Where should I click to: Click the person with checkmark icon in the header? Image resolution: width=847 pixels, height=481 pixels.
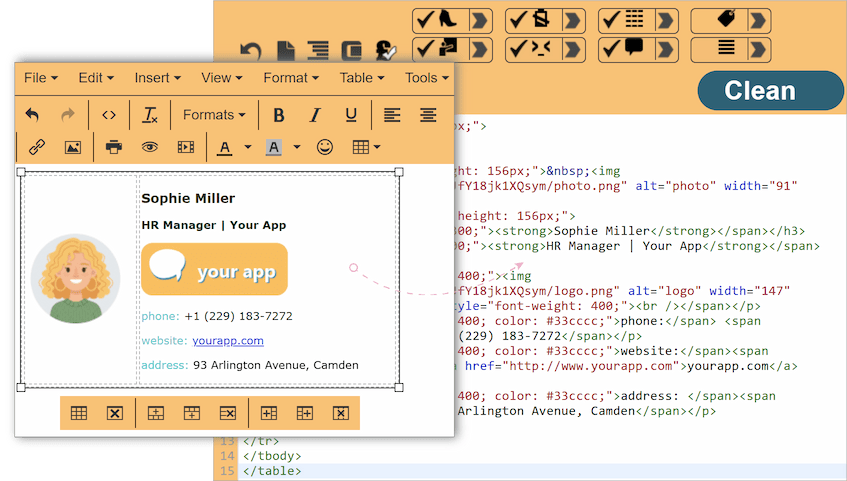(386, 51)
